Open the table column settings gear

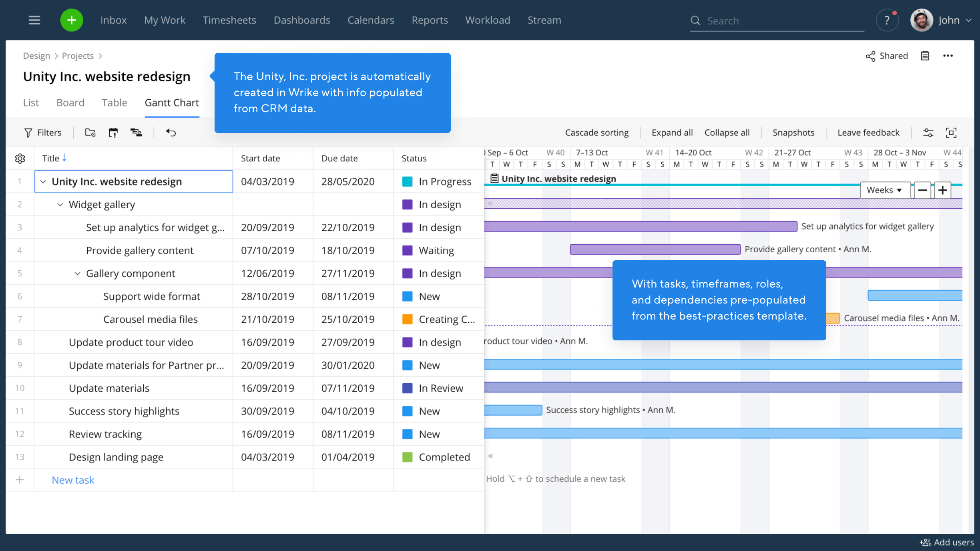pos(20,159)
